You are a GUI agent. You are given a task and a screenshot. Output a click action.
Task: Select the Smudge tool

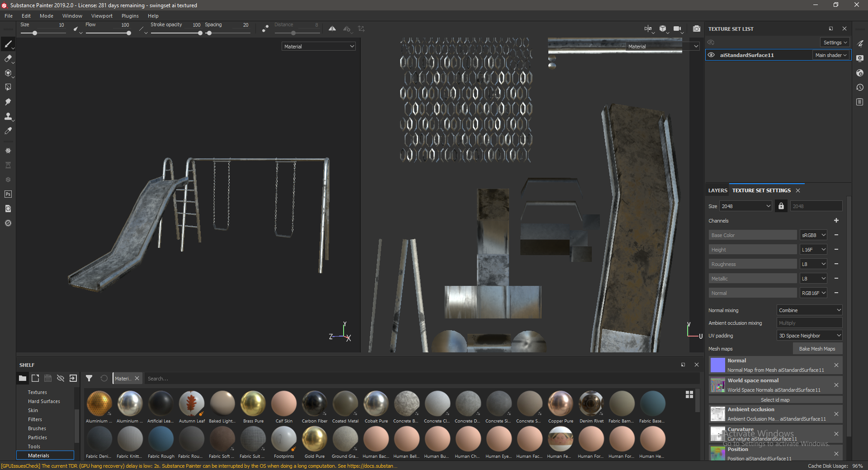point(8,102)
